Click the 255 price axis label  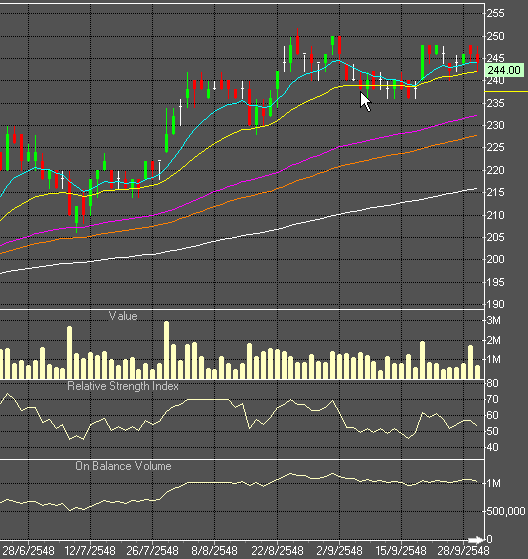496,14
